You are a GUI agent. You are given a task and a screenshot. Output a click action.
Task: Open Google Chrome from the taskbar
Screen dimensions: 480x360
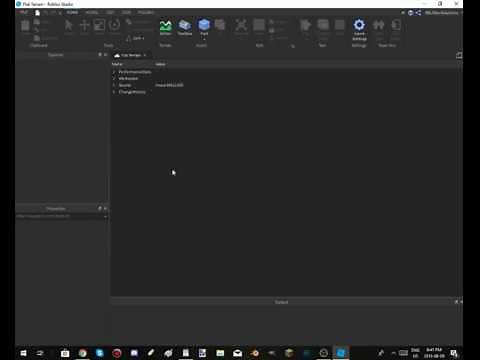click(x=82, y=353)
